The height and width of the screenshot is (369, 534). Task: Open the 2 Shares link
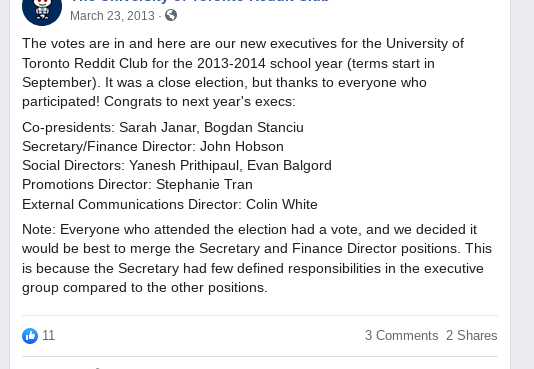(472, 336)
